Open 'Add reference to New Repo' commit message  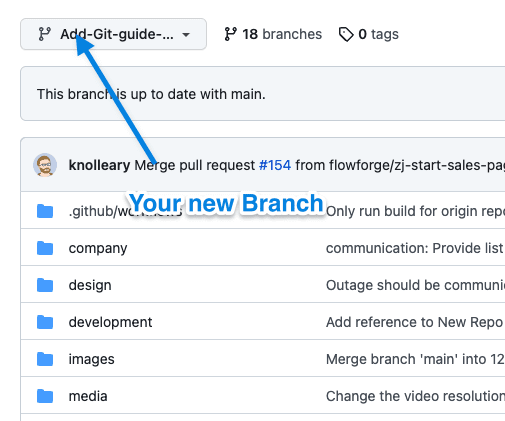click(415, 322)
